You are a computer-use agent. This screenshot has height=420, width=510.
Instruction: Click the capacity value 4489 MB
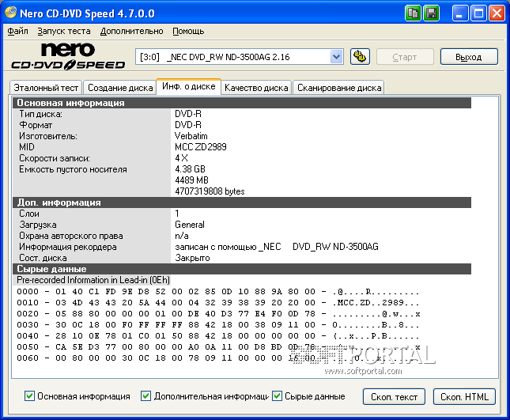[191, 180]
